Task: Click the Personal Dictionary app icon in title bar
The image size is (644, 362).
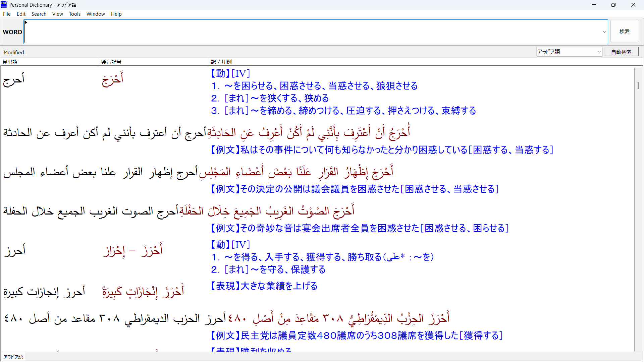Action: point(4,5)
